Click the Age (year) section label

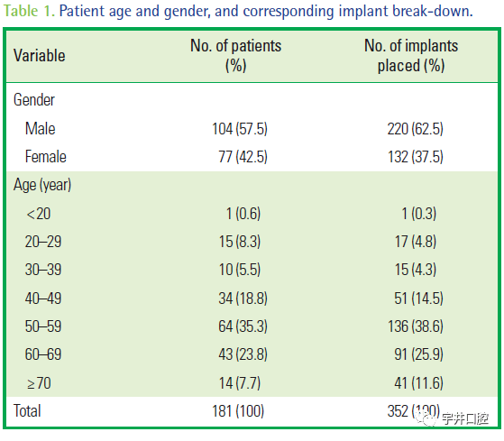click(42, 186)
